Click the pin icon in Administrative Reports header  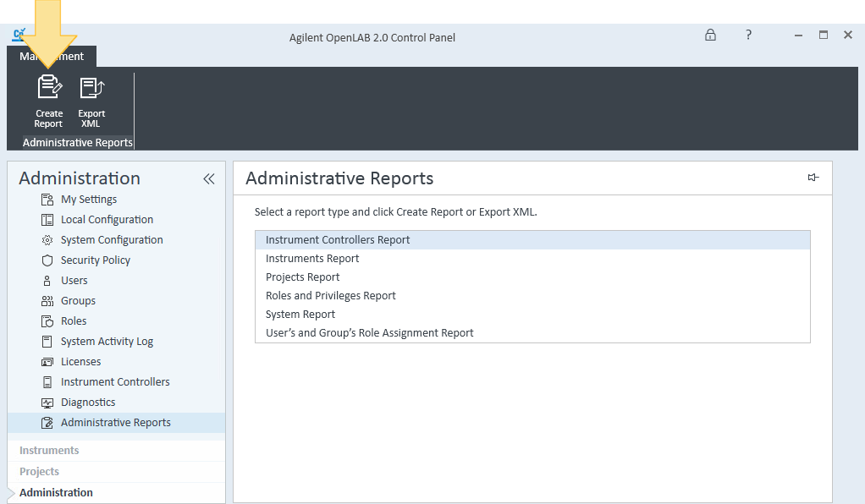[813, 178]
